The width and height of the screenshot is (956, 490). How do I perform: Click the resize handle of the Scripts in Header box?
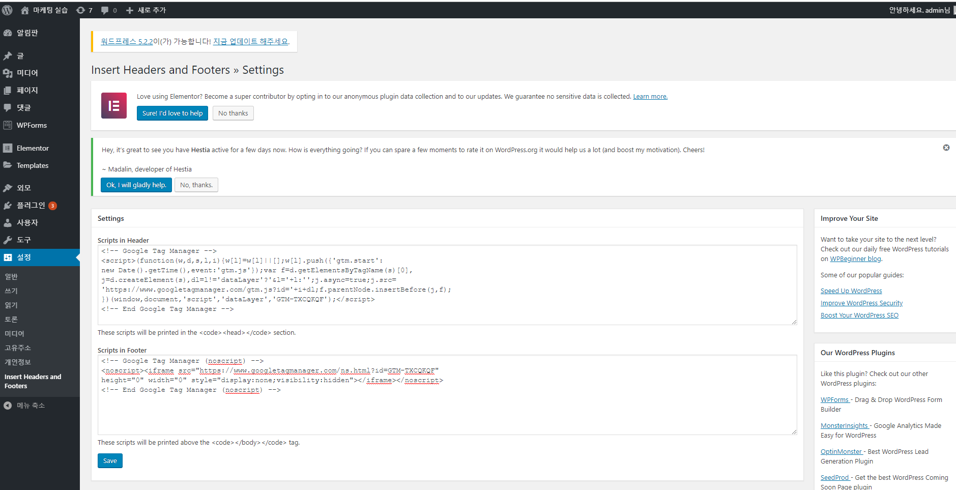point(793,321)
